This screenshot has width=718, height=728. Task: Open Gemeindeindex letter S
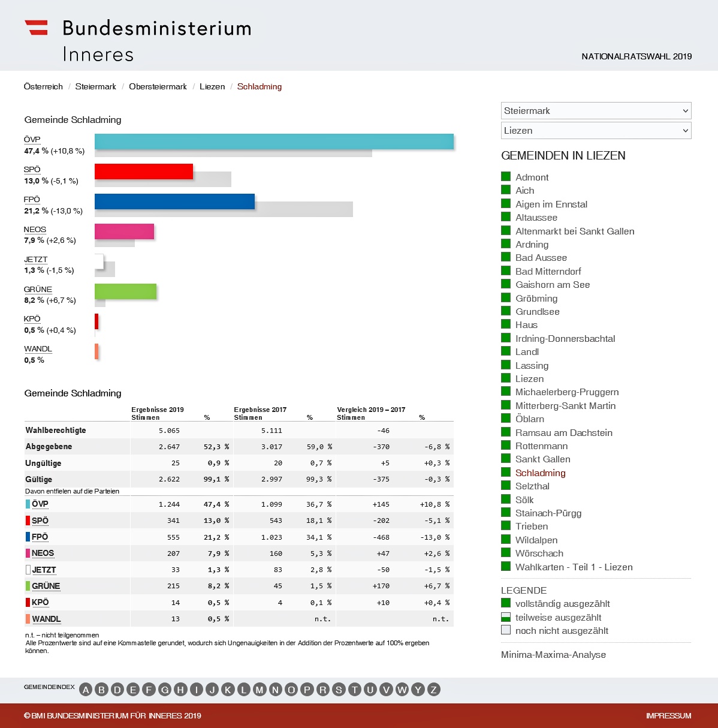339,690
